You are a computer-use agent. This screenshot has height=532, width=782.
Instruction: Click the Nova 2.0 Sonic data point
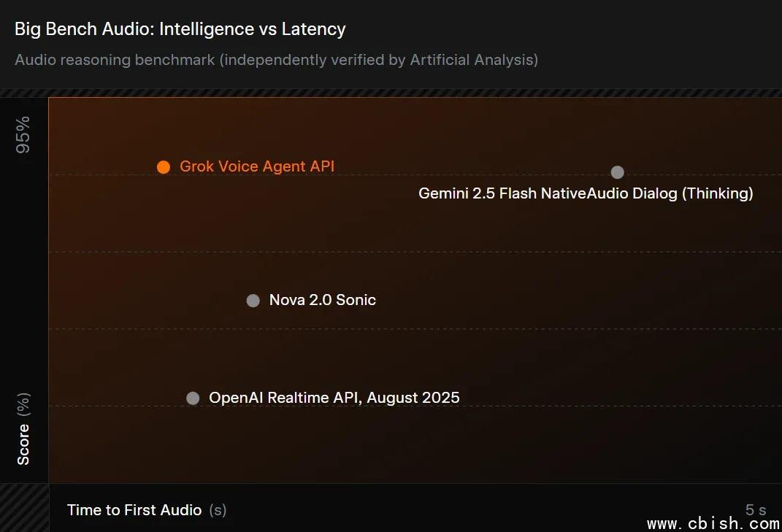click(253, 301)
